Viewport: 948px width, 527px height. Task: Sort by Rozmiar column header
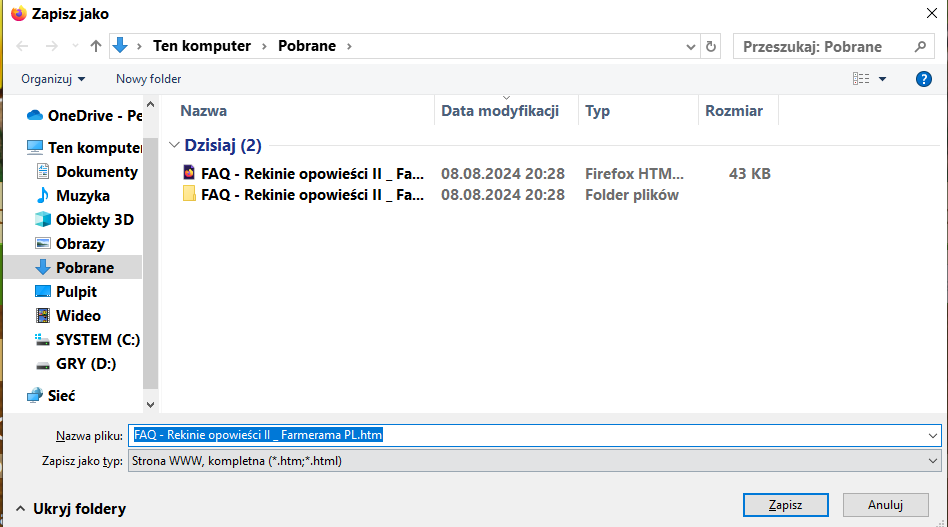(734, 111)
